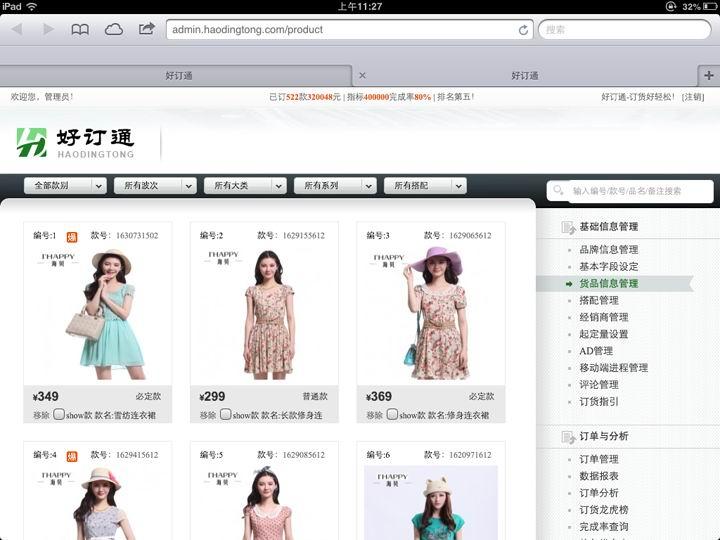Viewport: 720px width, 540px height.
Task: Open 完成率查询 in sidebar
Action: click(603, 527)
